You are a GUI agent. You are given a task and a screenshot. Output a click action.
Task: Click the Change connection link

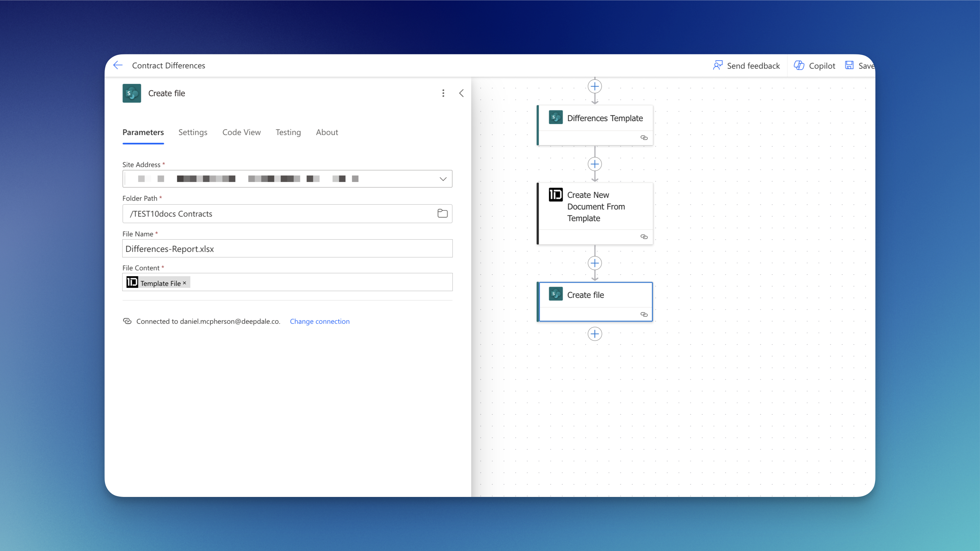(x=319, y=321)
